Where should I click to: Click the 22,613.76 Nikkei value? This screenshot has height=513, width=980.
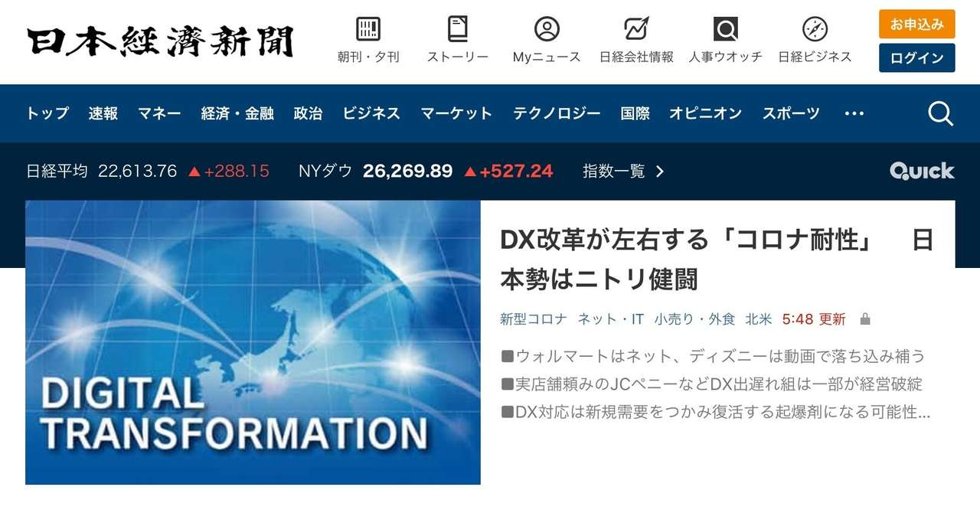click(x=138, y=172)
